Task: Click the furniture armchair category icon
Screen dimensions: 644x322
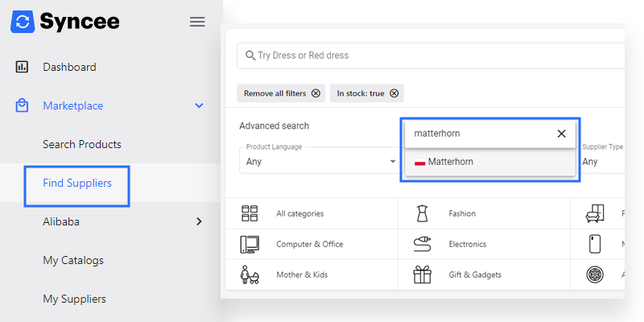Action: click(595, 213)
